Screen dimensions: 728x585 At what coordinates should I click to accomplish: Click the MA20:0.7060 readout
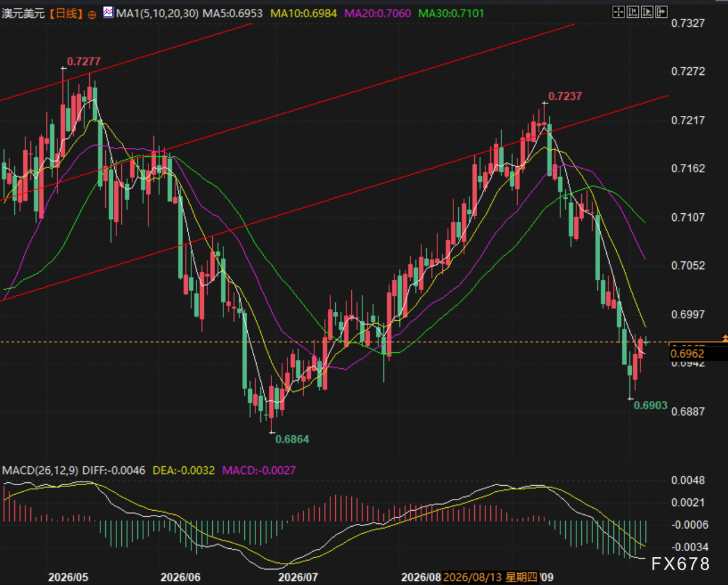[377, 13]
